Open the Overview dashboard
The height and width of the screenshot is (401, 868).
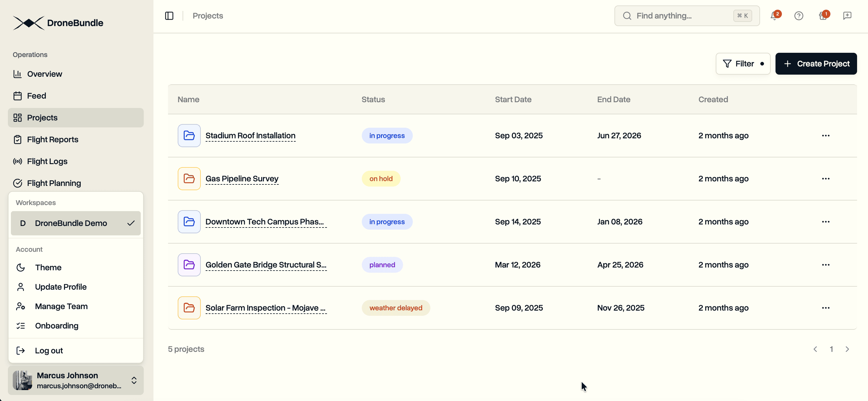point(45,74)
